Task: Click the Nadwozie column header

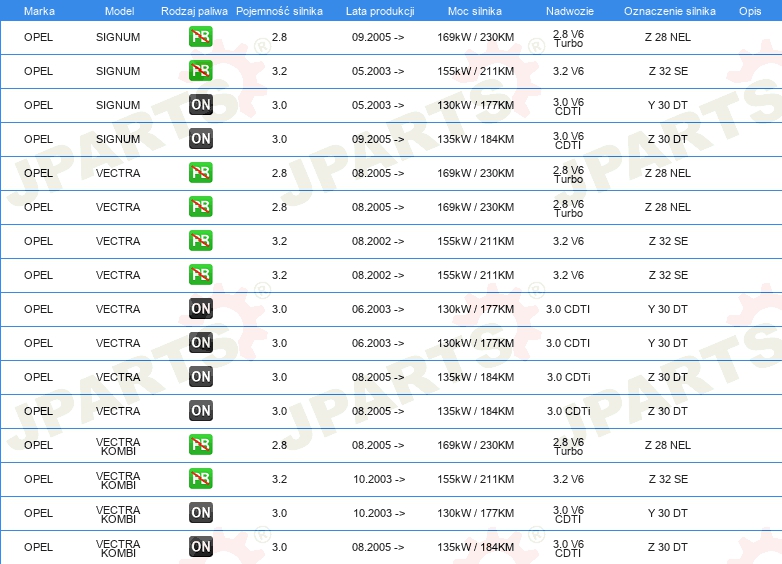Action: click(x=570, y=11)
